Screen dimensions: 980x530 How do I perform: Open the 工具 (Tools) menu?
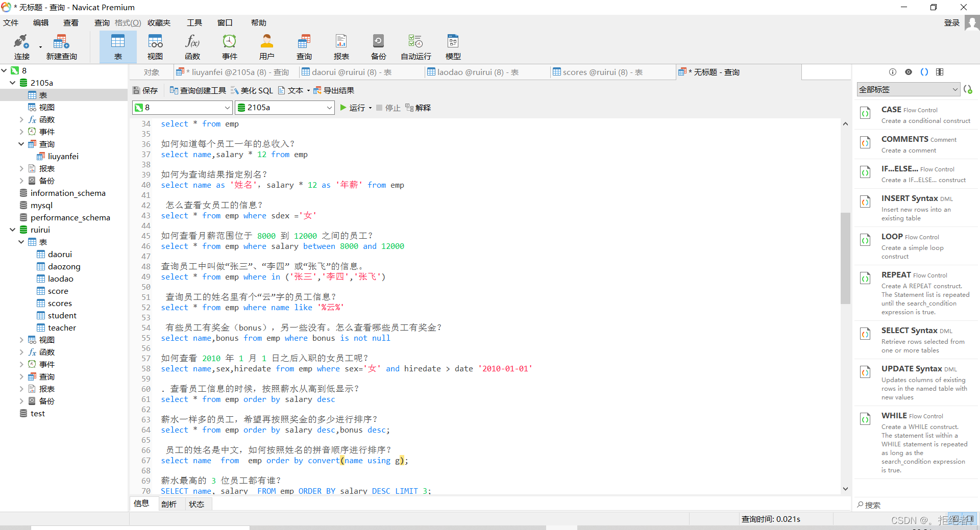click(194, 23)
